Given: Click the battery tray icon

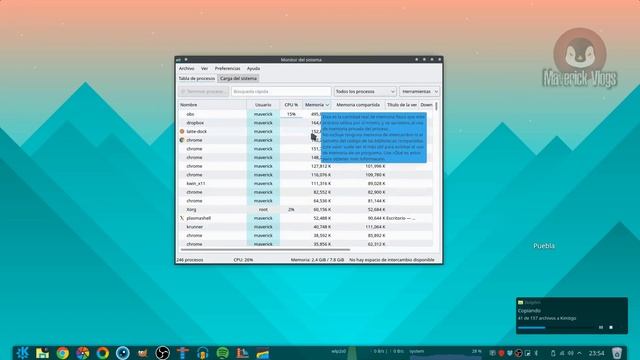Looking at the screenshot, I should 553,353.
